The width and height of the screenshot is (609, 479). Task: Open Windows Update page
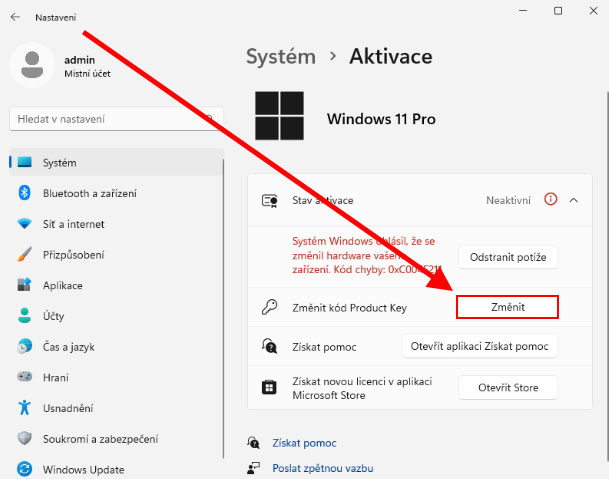[x=116, y=469]
